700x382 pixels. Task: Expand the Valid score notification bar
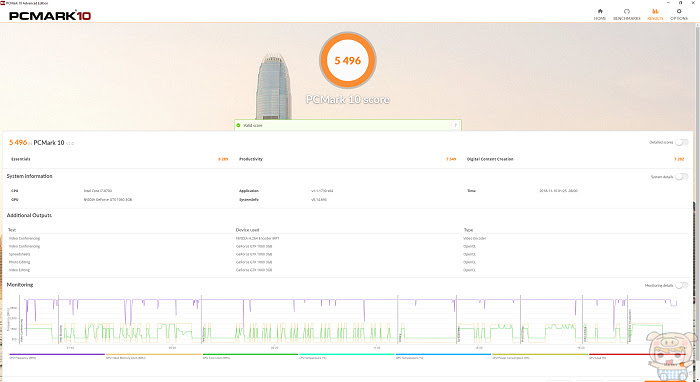click(x=348, y=125)
